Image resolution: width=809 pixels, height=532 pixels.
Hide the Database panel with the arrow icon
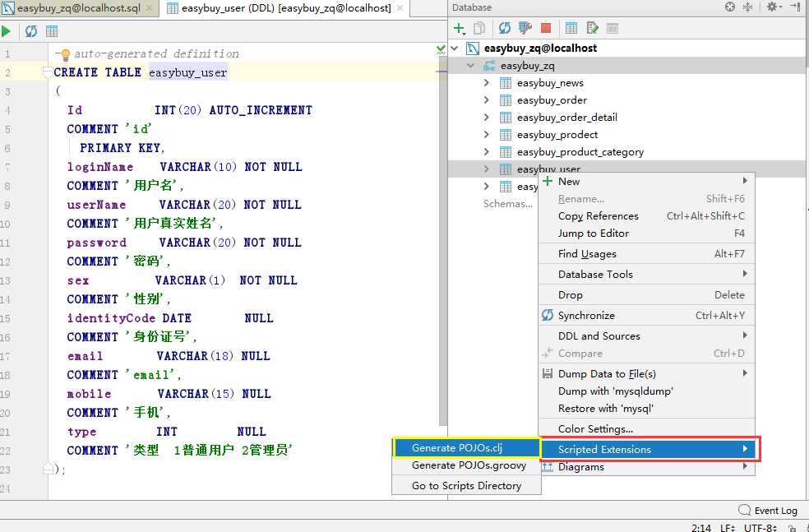tap(796, 7)
